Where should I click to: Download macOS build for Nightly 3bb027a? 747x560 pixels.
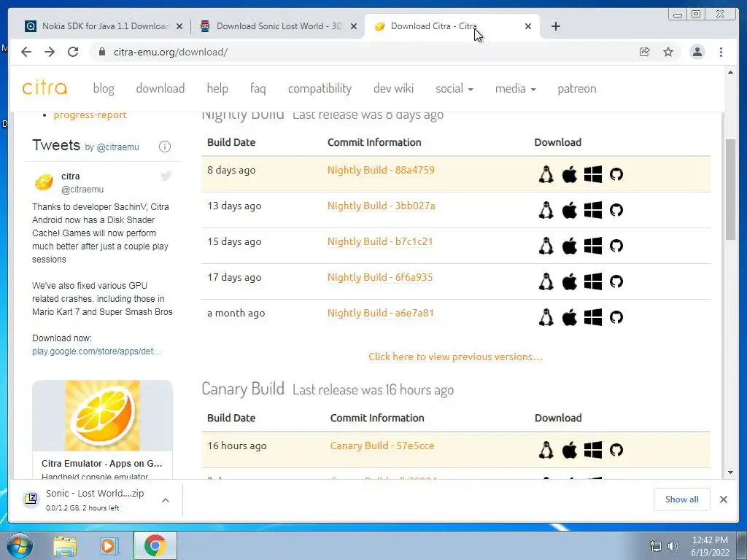pyautogui.click(x=569, y=210)
